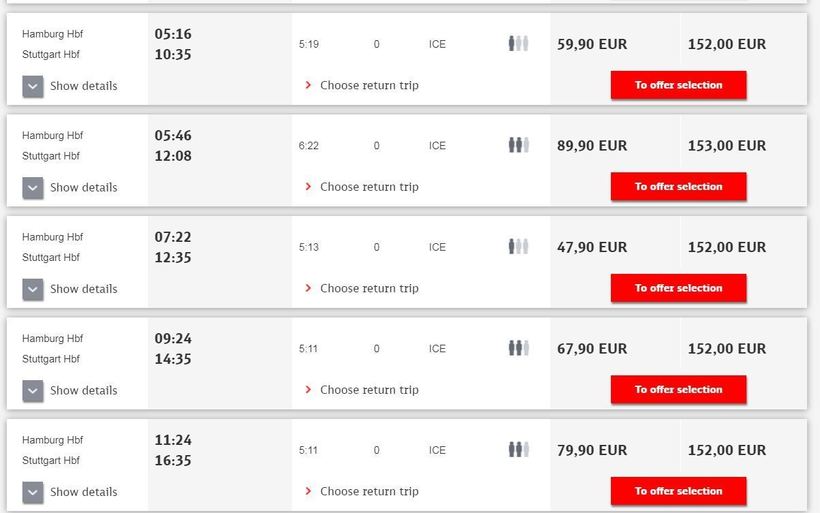
Task: Click red arrow beside 11:24 return trip
Action: point(308,491)
